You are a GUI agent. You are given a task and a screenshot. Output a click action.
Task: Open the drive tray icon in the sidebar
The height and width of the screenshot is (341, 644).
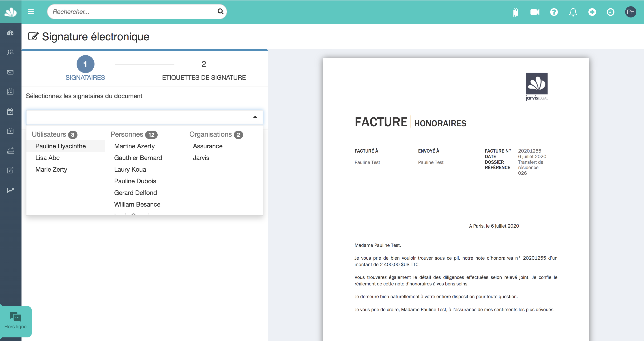click(x=10, y=151)
